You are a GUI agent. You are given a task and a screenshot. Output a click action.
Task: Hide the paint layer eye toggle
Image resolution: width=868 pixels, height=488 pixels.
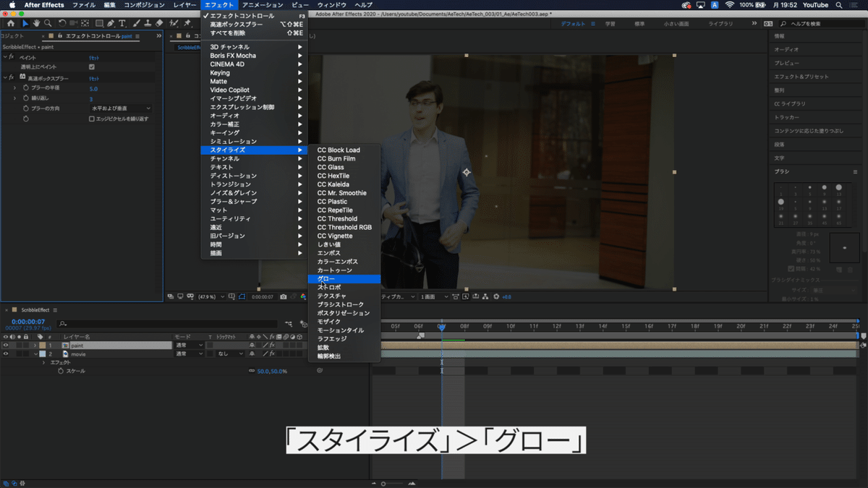[x=6, y=346]
